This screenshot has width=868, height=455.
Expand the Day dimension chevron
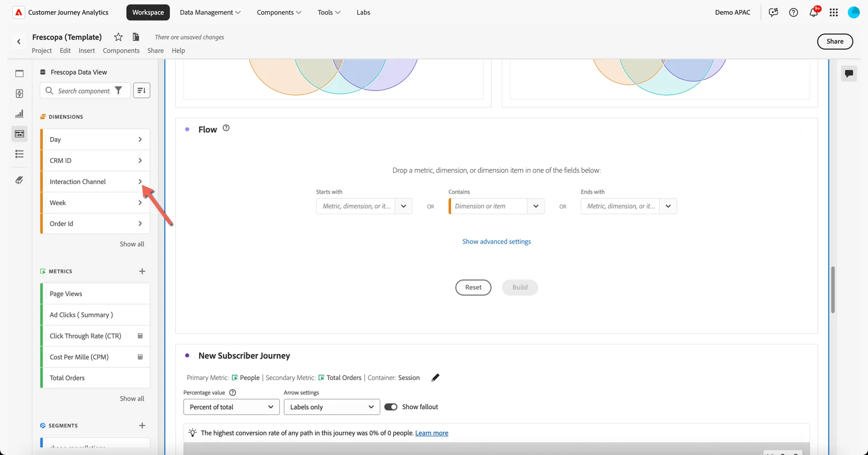(140, 139)
